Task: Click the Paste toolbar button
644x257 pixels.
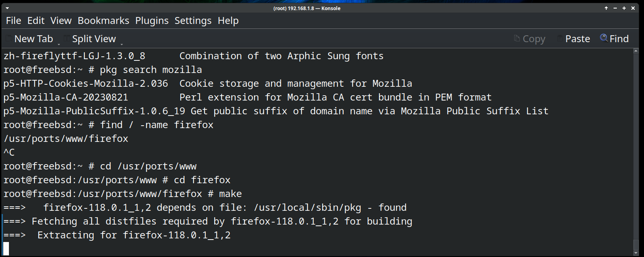Action: point(573,39)
